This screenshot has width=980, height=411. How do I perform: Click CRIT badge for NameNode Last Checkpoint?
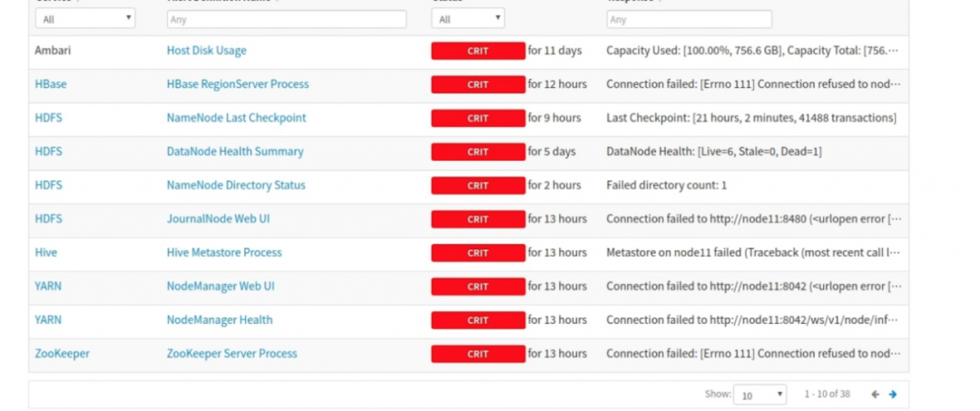click(478, 119)
